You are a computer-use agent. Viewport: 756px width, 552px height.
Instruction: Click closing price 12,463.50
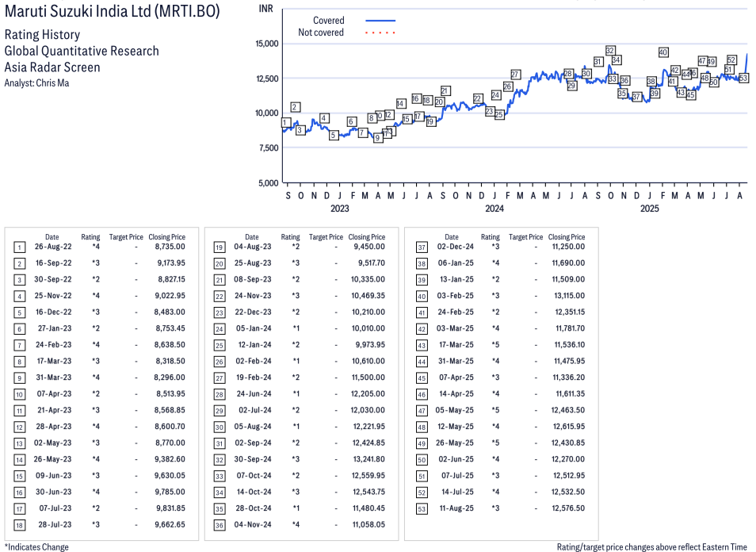[568, 410]
